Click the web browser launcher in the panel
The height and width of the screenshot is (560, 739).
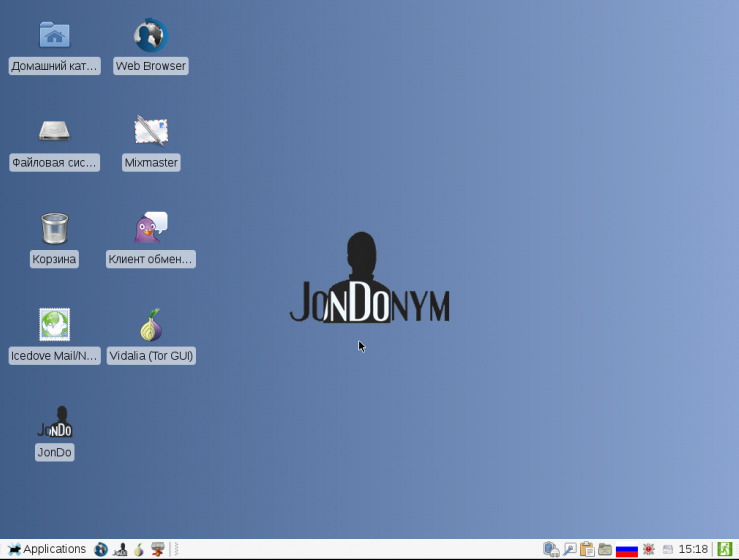[101, 549]
